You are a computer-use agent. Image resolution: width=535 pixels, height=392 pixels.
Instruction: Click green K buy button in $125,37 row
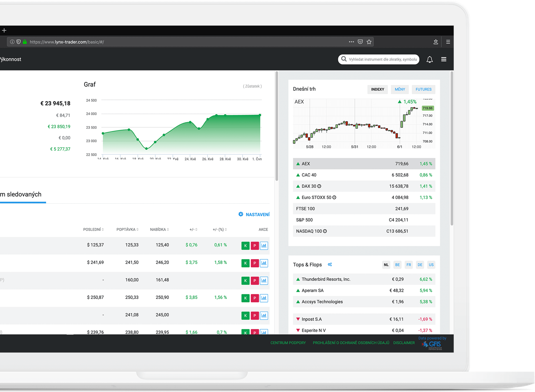(x=245, y=246)
